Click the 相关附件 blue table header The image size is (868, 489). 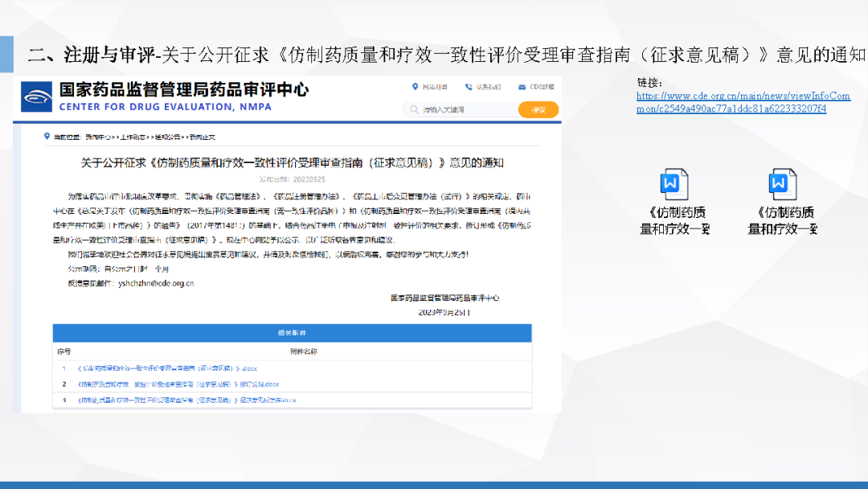pyautogui.click(x=292, y=332)
